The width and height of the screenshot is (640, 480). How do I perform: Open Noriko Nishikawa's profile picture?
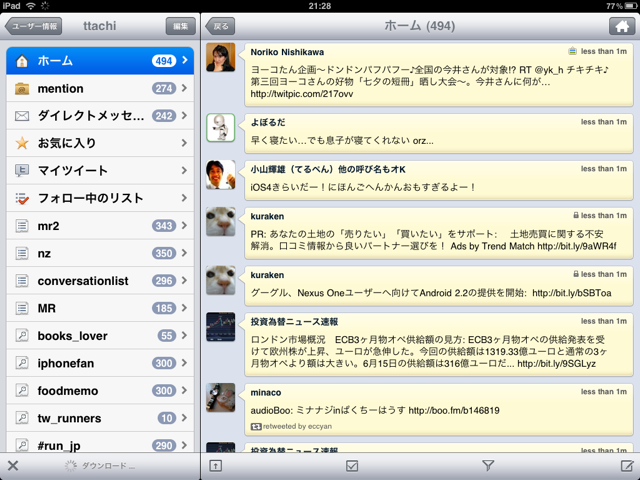(x=220, y=58)
